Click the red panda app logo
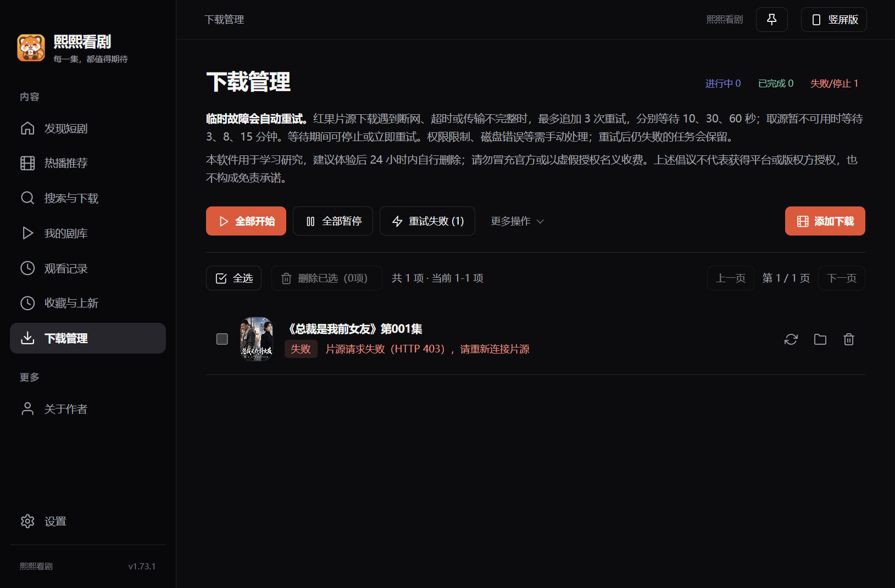Viewport: 895px width, 588px height. click(31, 48)
